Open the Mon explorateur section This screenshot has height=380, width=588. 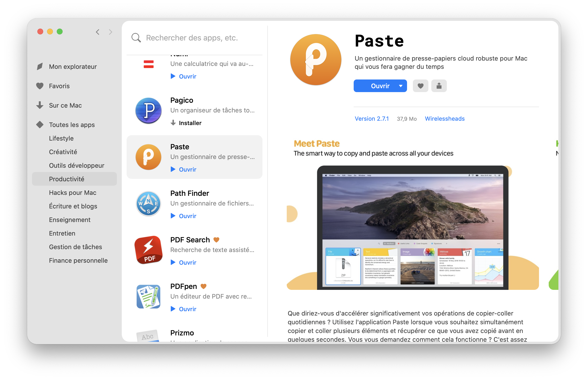coord(73,67)
